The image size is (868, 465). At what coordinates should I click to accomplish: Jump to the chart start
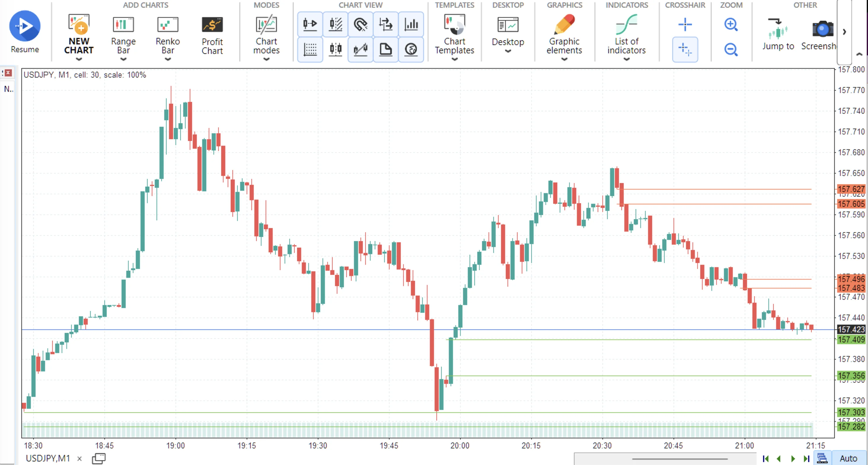point(765,458)
